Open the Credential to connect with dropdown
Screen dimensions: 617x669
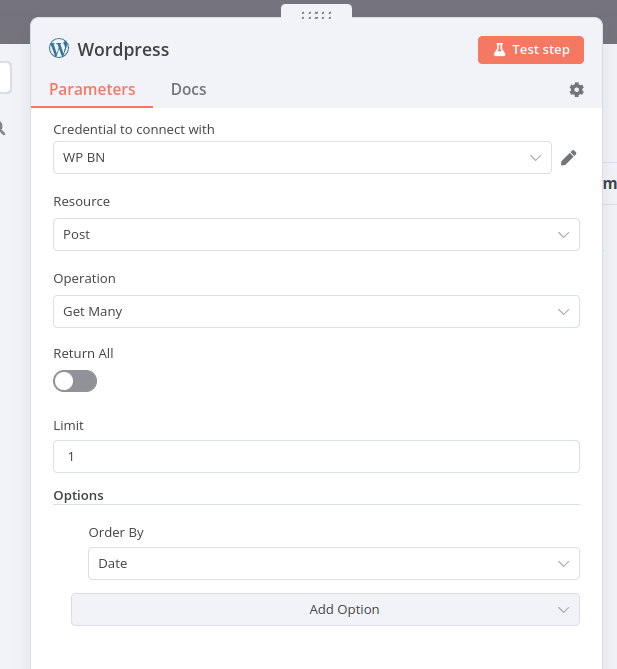tap(302, 157)
